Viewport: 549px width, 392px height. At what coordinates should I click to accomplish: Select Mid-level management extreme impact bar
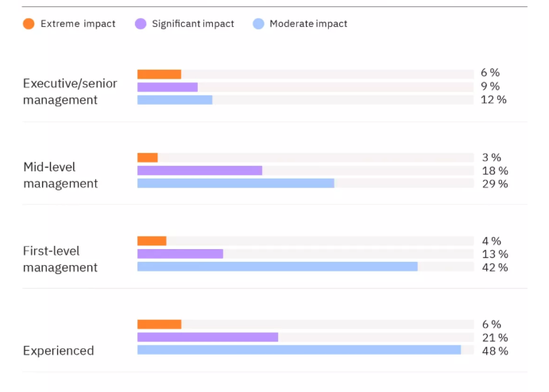click(148, 157)
